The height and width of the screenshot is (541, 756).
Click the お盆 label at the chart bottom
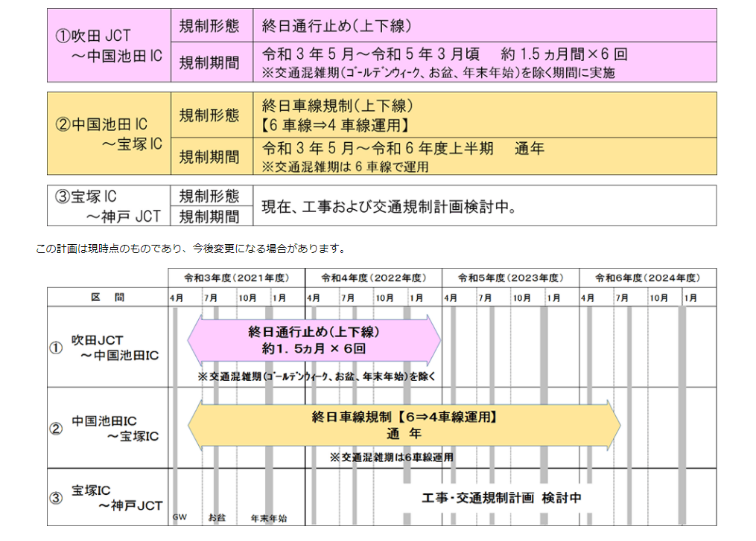217,517
